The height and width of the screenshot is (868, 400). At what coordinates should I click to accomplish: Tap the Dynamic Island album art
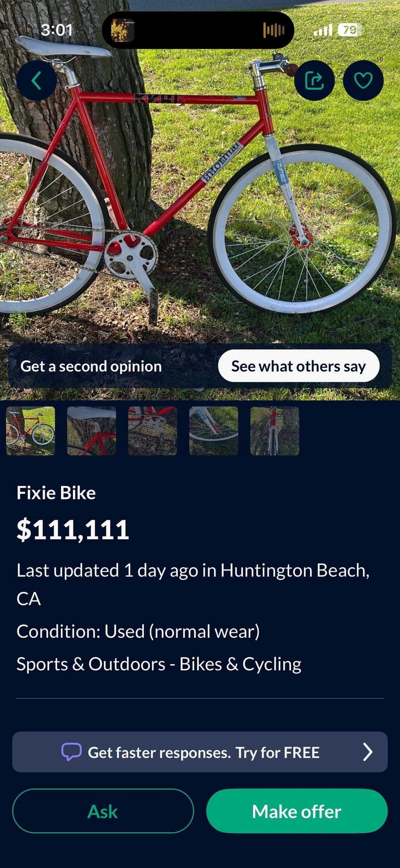(x=122, y=30)
